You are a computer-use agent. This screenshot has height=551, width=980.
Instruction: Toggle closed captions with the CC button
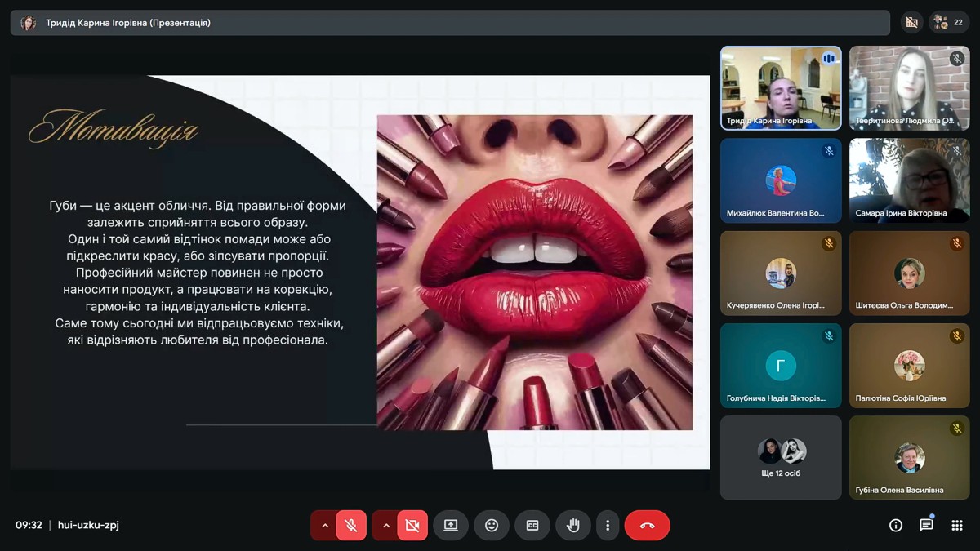tap(532, 526)
